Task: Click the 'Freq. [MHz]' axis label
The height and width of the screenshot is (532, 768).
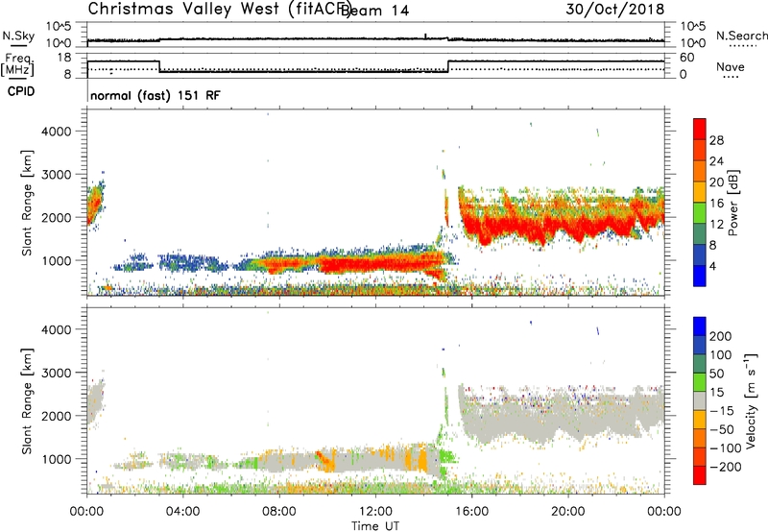Action: click(17, 64)
